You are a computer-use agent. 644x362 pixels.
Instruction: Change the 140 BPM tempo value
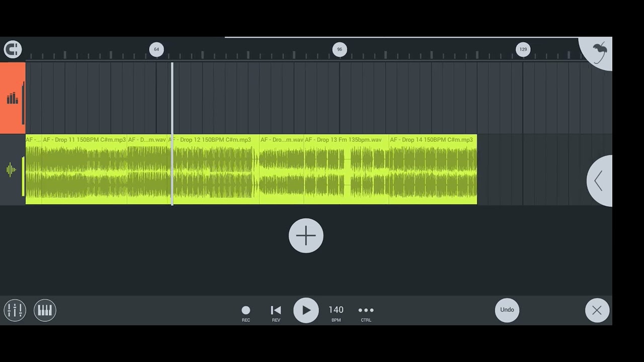click(x=336, y=313)
